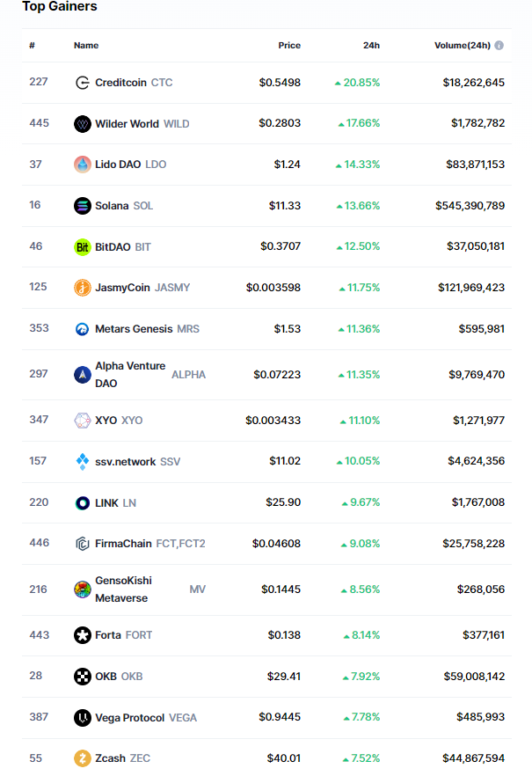This screenshot has width=532, height=776.
Task: Open the Alpha Venture DAO link
Action: [129, 375]
